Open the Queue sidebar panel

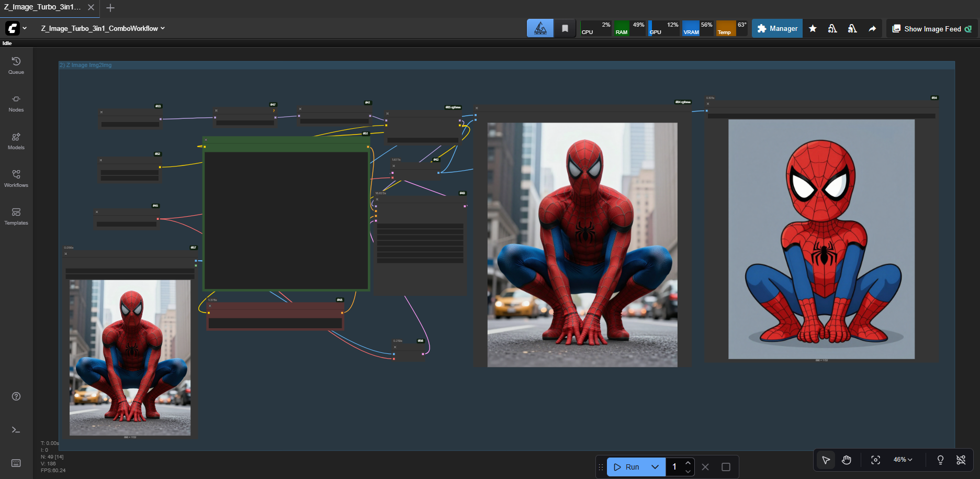coord(16,66)
